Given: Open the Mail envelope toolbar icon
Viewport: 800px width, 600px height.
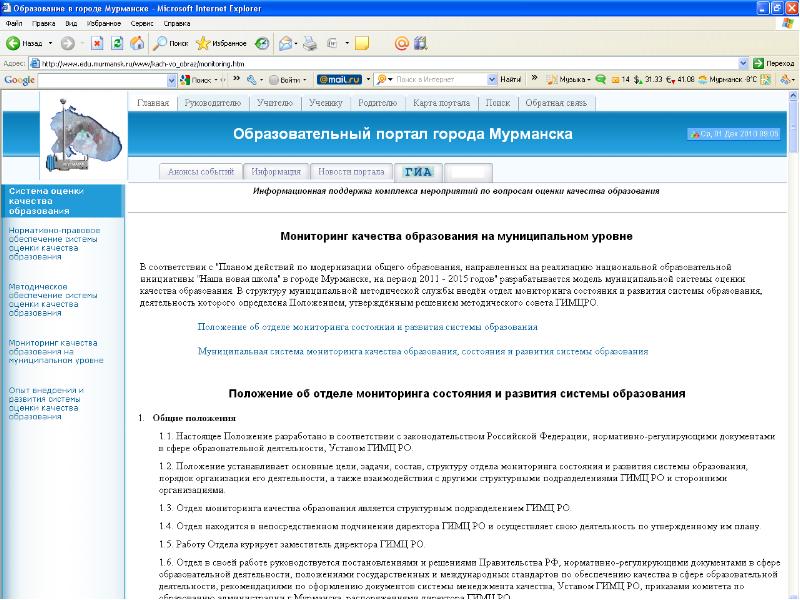Looking at the screenshot, I should point(286,43).
